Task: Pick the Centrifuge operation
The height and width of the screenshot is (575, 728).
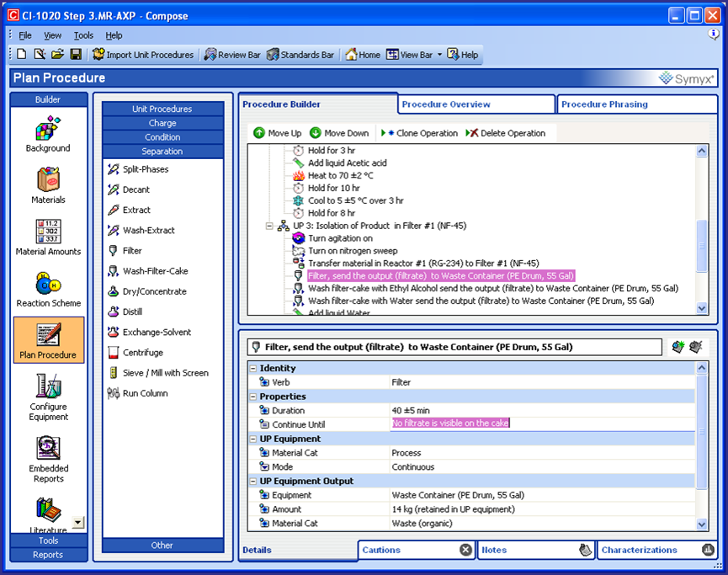Action: 142,353
